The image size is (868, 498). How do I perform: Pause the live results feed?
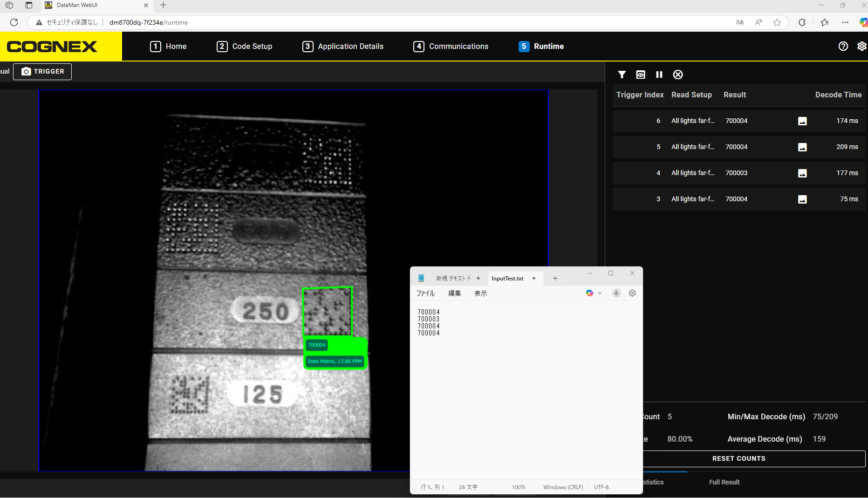pos(659,75)
